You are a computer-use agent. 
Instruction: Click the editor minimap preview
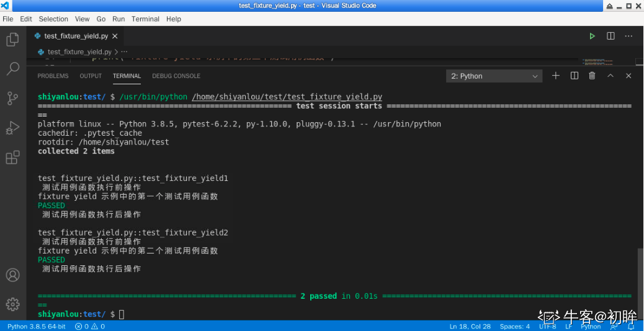[x=597, y=61]
